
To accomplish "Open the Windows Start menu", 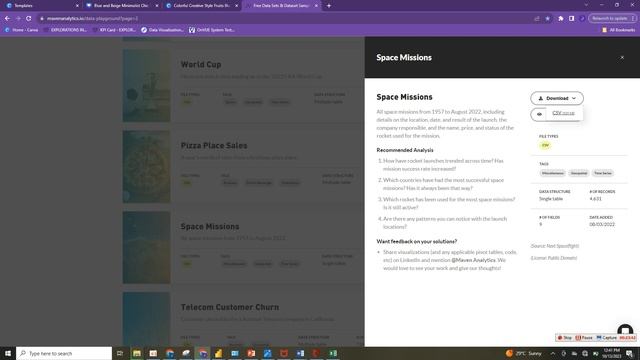I will point(8,353).
